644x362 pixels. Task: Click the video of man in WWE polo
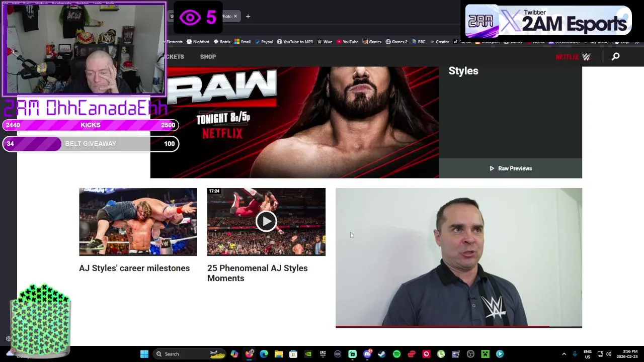[x=459, y=257]
